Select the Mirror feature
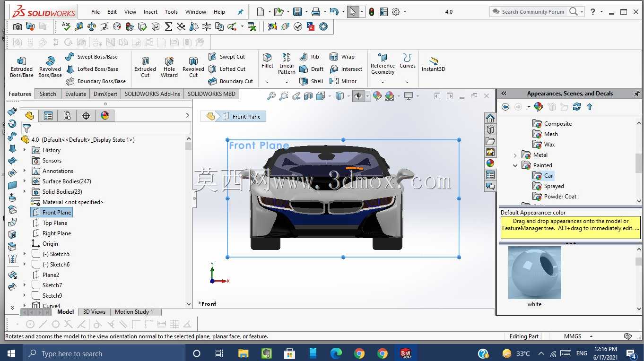Screen dimensions: 644x361 coord(343,81)
